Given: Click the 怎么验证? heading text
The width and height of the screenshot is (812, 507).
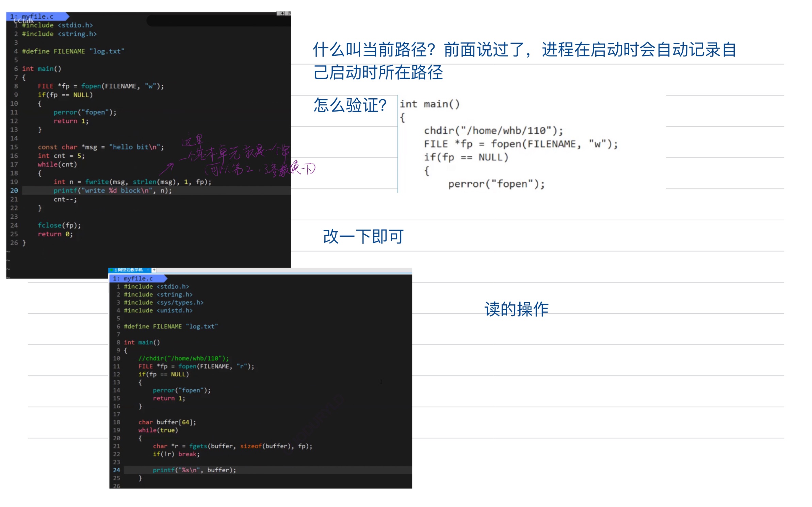Looking at the screenshot, I should (x=350, y=105).
